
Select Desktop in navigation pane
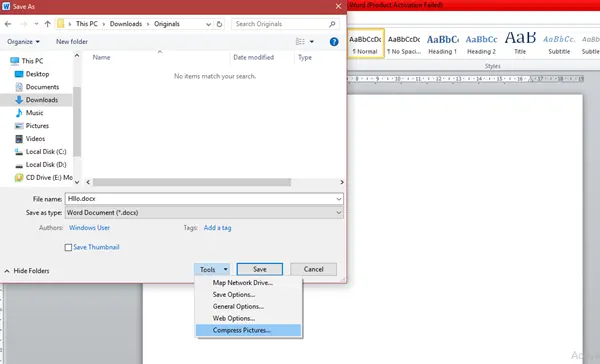[37, 74]
